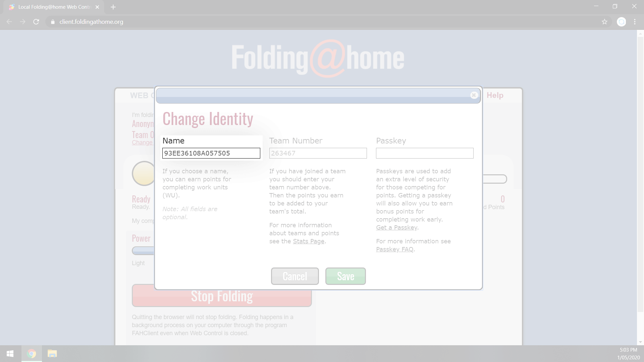This screenshot has height=362, width=644.
Task: Click the browser bookmark star icon
Action: [605, 22]
